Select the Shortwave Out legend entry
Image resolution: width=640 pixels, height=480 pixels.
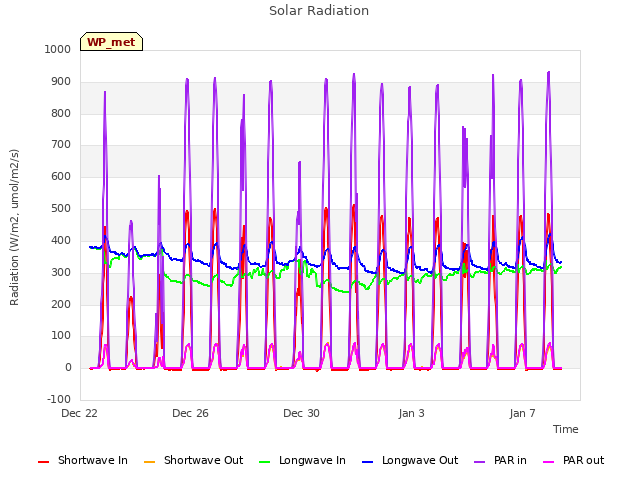(x=193, y=460)
